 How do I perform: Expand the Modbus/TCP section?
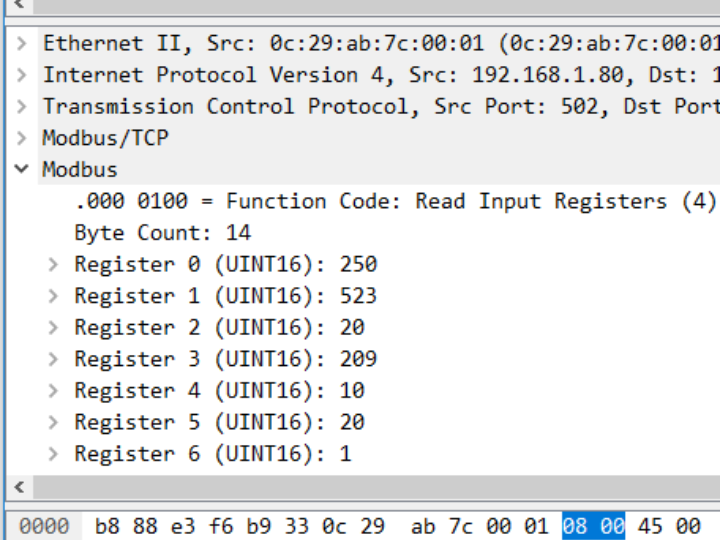21,138
